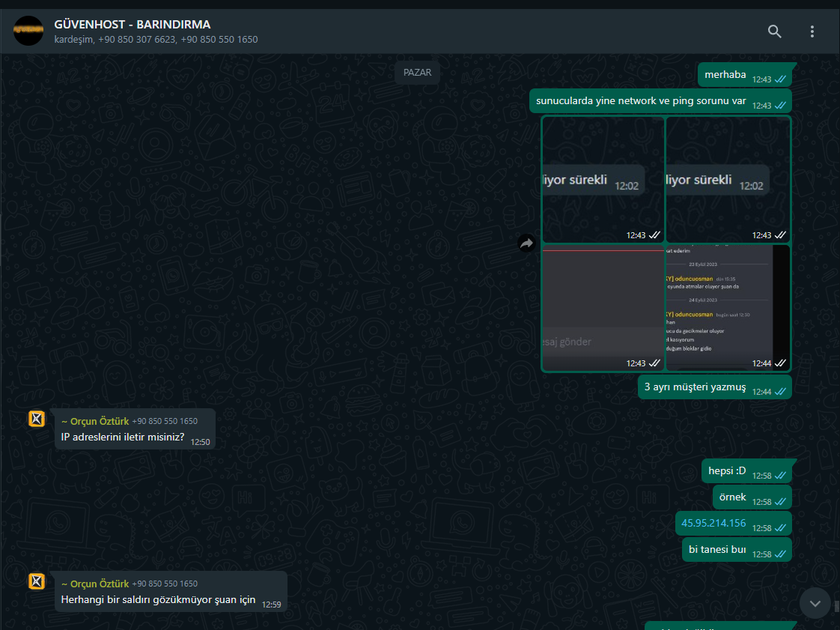Open the chat search magnifier icon
The width and height of the screenshot is (840, 630).
point(775,31)
